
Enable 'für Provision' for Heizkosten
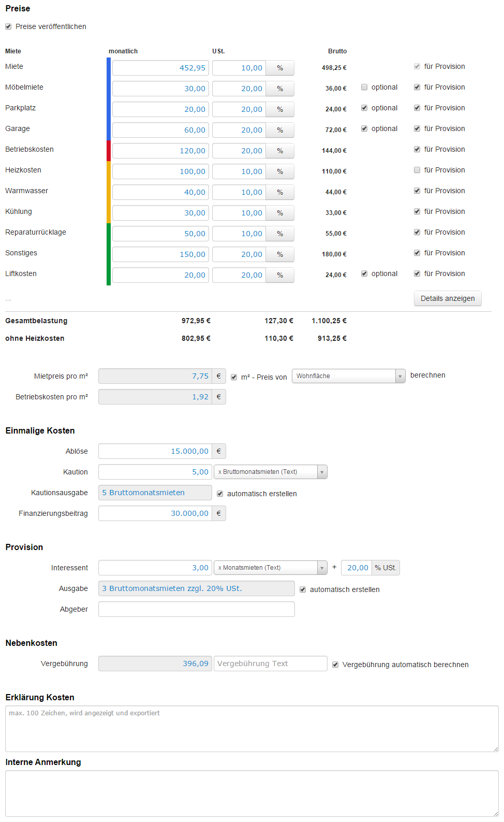[x=417, y=170]
